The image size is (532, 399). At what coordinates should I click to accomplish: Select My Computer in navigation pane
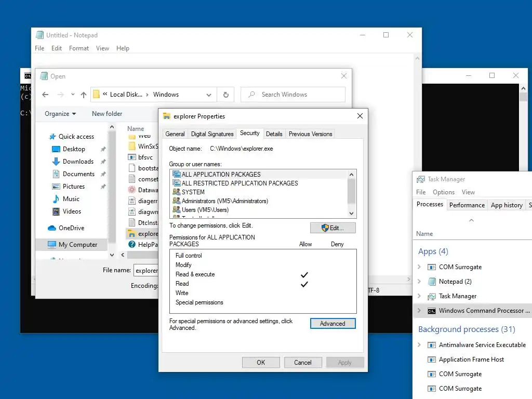pyautogui.click(x=72, y=245)
